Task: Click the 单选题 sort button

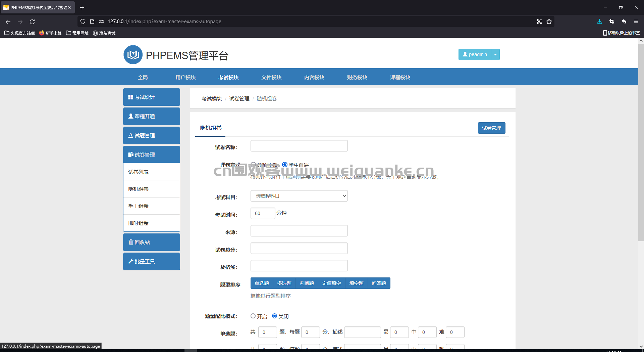Action: click(x=262, y=283)
